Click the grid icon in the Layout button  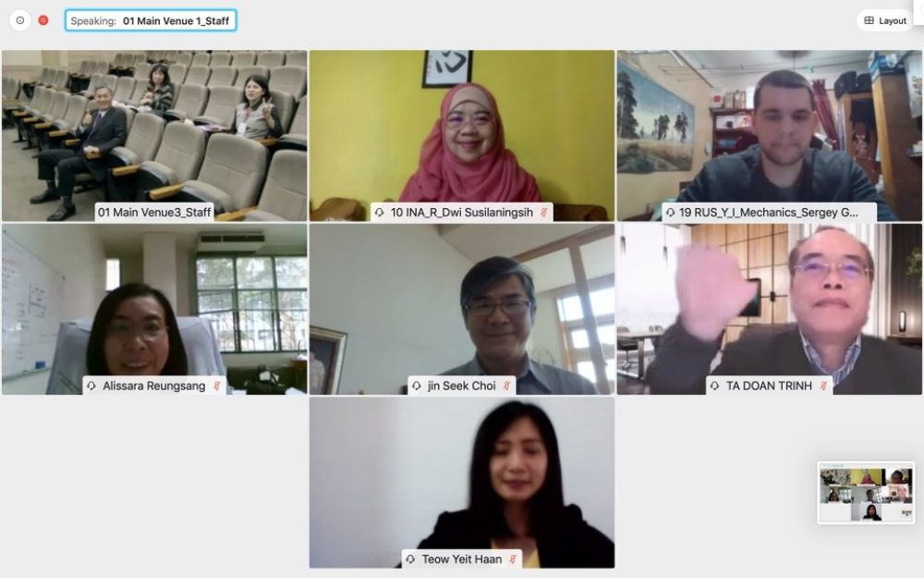point(869,20)
